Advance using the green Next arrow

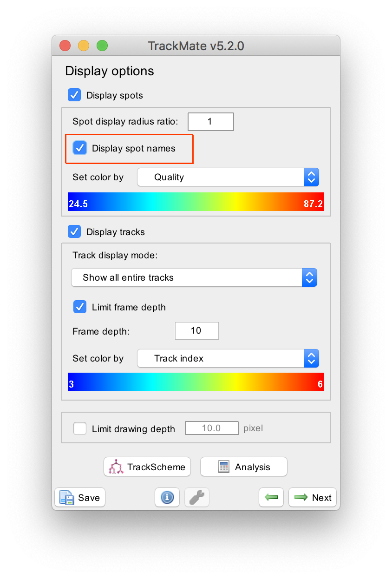pyautogui.click(x=312, y=497)
